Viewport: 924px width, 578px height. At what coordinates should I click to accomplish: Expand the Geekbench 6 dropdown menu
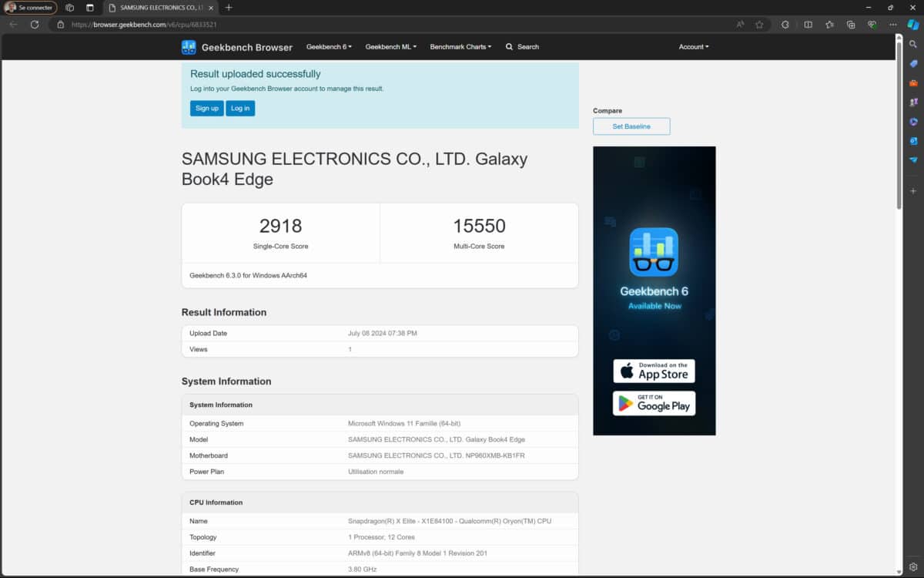(329, 47)
